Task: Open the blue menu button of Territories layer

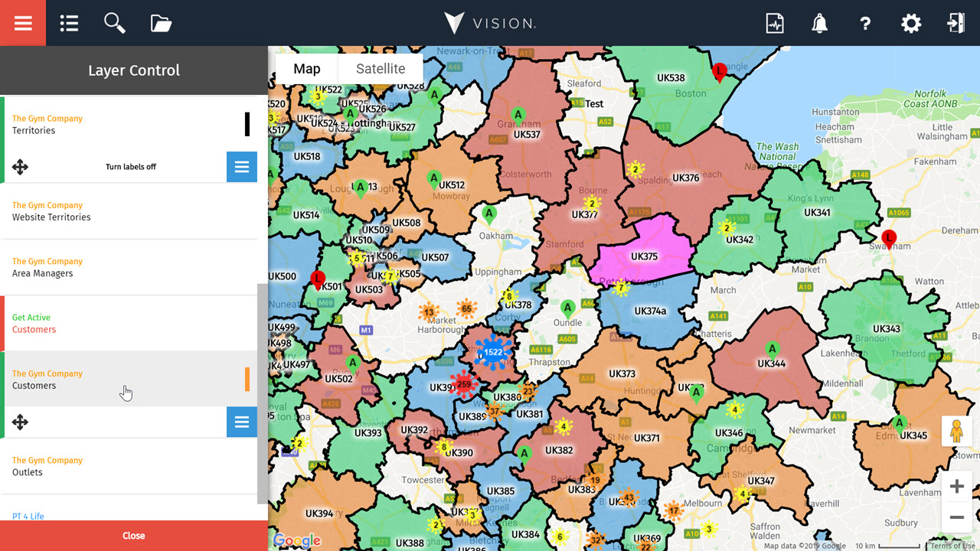Action: (242, 167)
